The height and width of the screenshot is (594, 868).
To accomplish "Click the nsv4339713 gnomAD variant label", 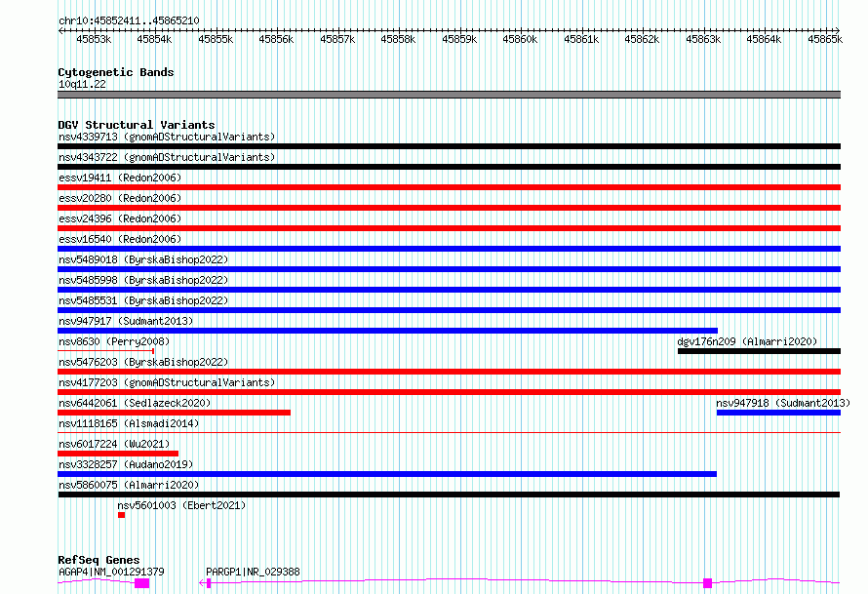I will (x=167, y=137).
